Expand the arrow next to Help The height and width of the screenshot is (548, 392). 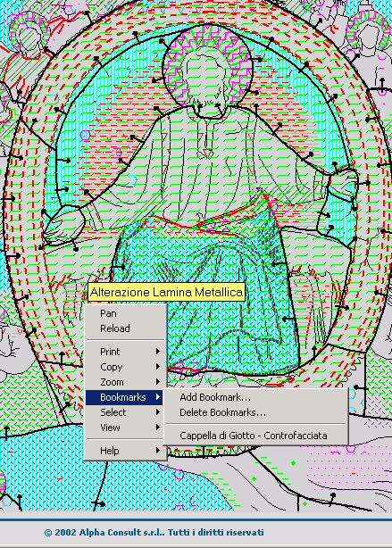pos(158,451)
